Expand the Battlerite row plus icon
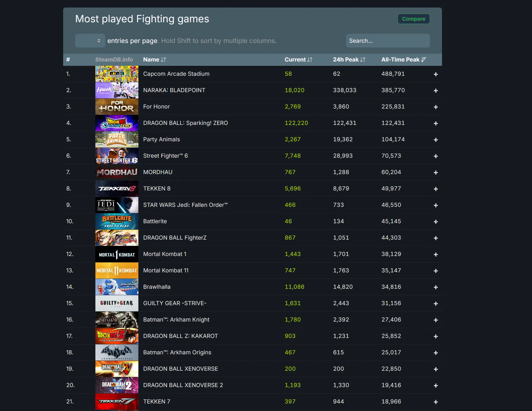532x411 pixels. (x=436, y=222)
